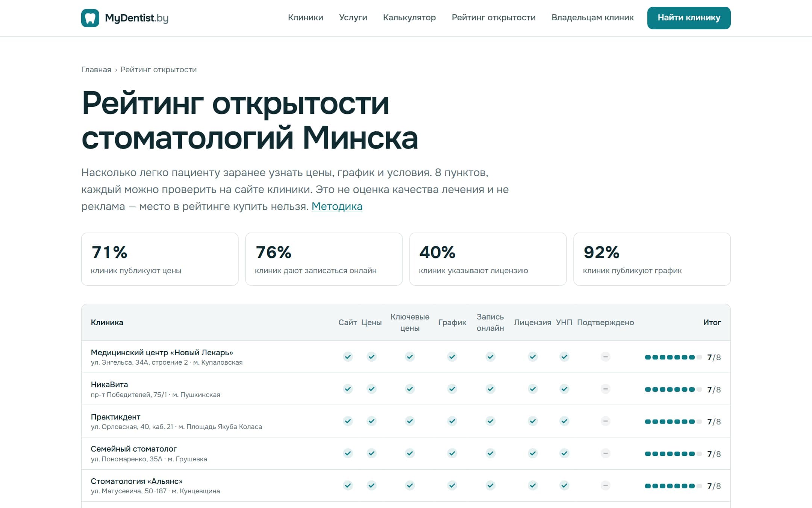Open the НикаВита clinic entry
This screenshot has width=812, height=508.
109,385
